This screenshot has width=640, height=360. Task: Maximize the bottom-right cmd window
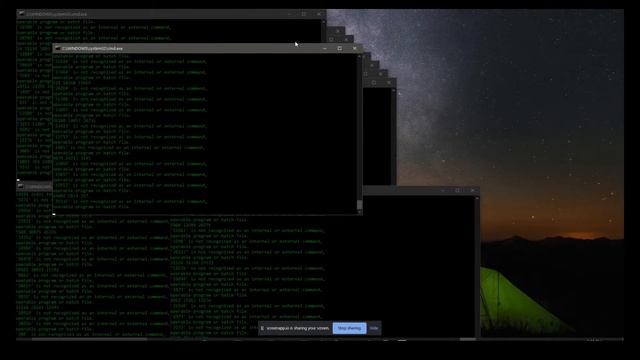(458, 191)
